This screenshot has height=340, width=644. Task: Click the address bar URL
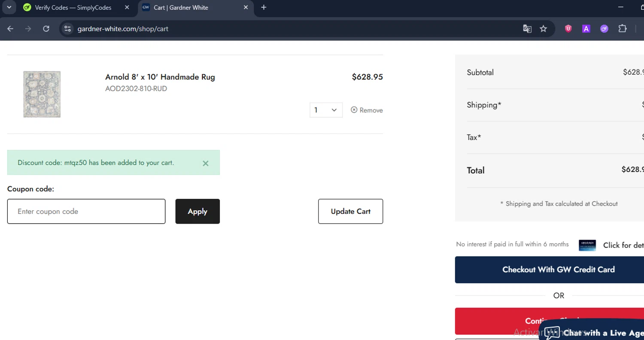coord(123,29)
